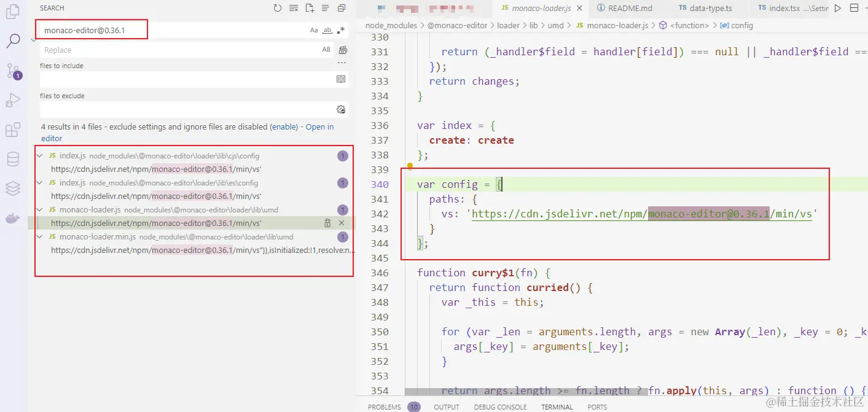This screenshot has width=868, height=412.
Task: Open the Docker view in activity bar
Action: 13,218
